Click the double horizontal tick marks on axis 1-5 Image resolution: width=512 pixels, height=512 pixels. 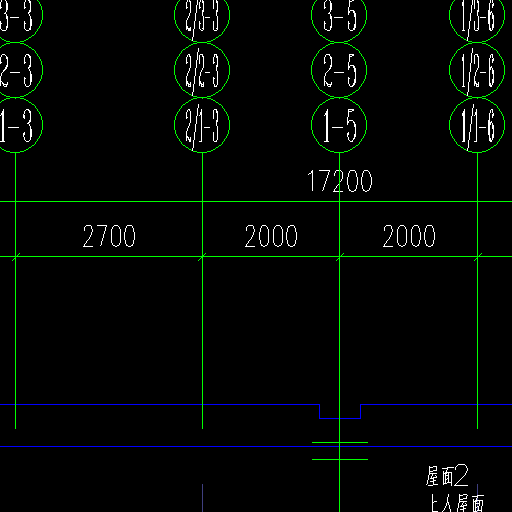click(x=340, y=451)
